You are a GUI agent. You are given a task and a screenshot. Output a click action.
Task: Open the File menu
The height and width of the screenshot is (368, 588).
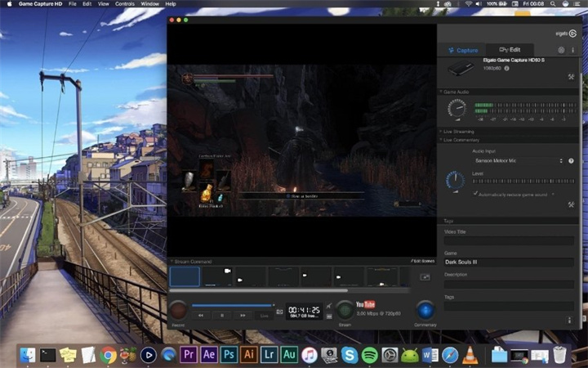(x=73, y=4)
